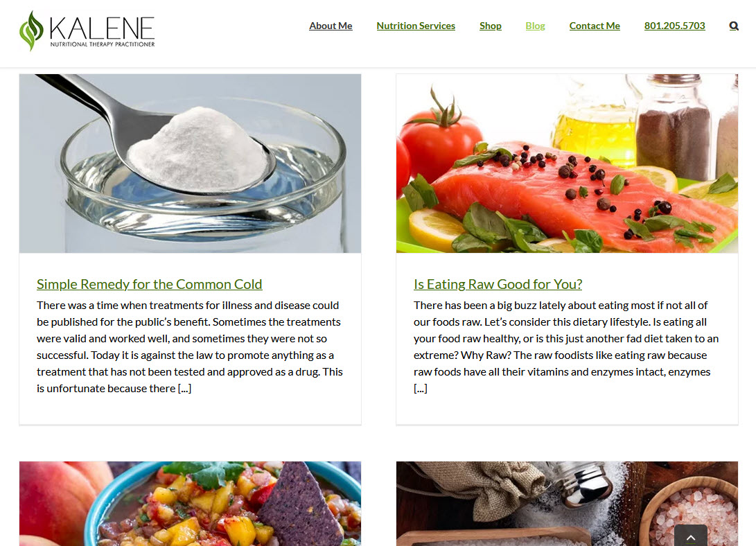Open the Contact Me page
The image size is (756, 546).
coord(595,26)
